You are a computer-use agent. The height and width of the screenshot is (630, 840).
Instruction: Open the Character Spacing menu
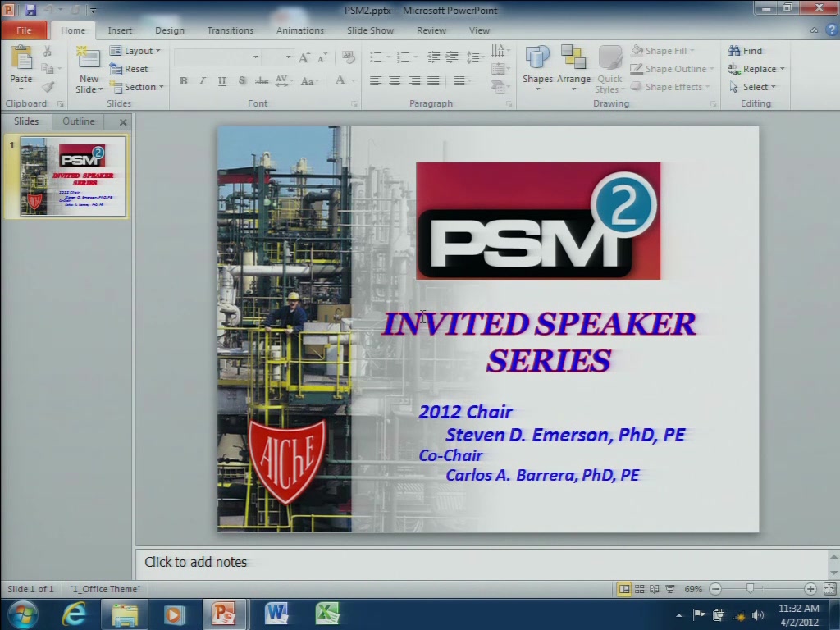[284, 81]
